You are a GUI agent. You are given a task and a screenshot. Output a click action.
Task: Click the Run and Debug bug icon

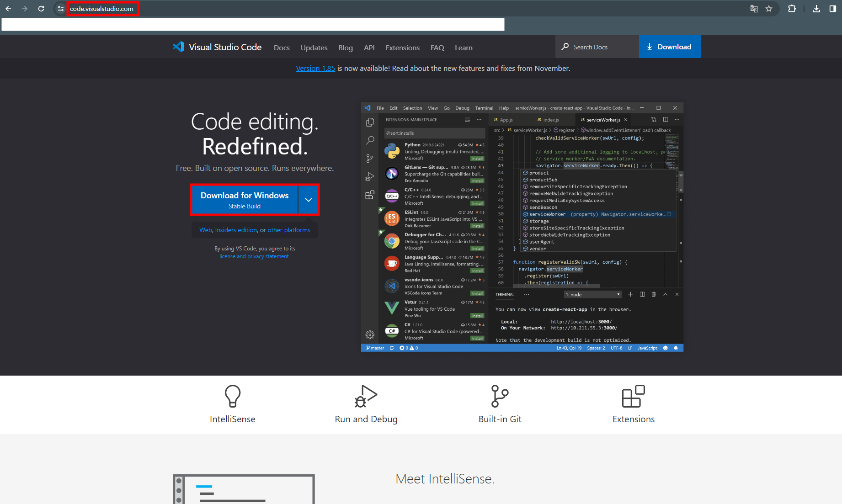366,396
